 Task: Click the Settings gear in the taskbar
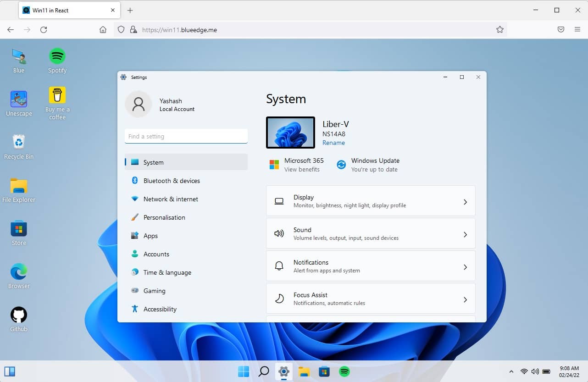pyautogui.click(x=284, y=371)
